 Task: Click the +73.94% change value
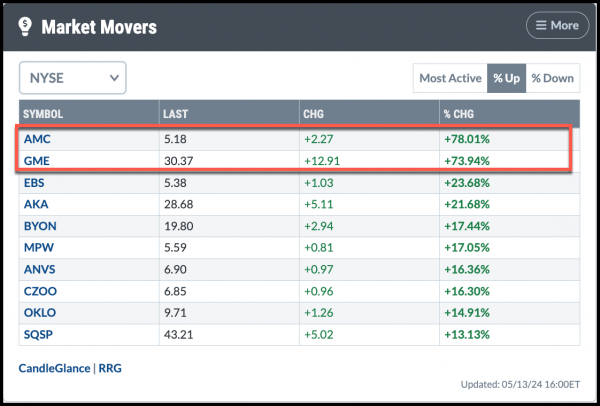coord(467,161)
